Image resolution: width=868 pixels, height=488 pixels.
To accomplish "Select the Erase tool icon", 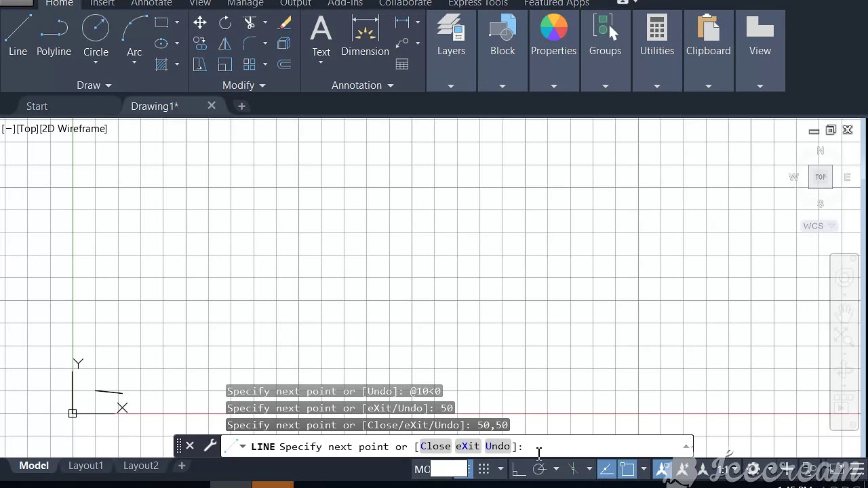I will pos(285,23).
